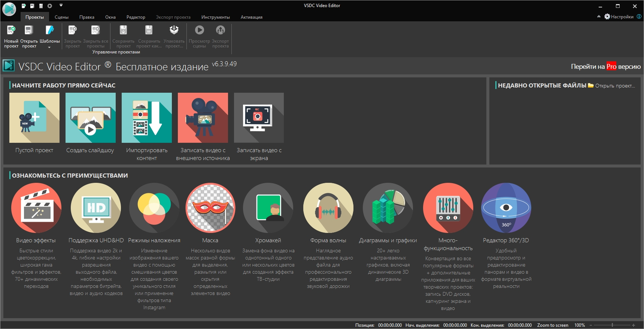Open the Форма волны headphones feature icon

tap(328, 208)
